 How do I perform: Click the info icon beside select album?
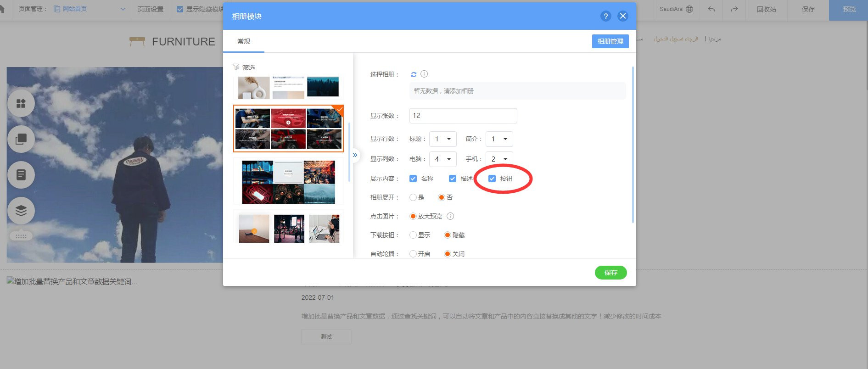424,74
